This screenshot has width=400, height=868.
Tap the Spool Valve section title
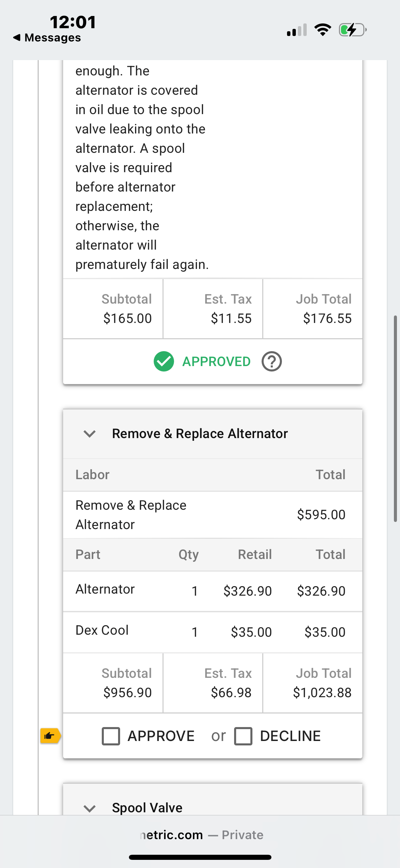(147, 808)
